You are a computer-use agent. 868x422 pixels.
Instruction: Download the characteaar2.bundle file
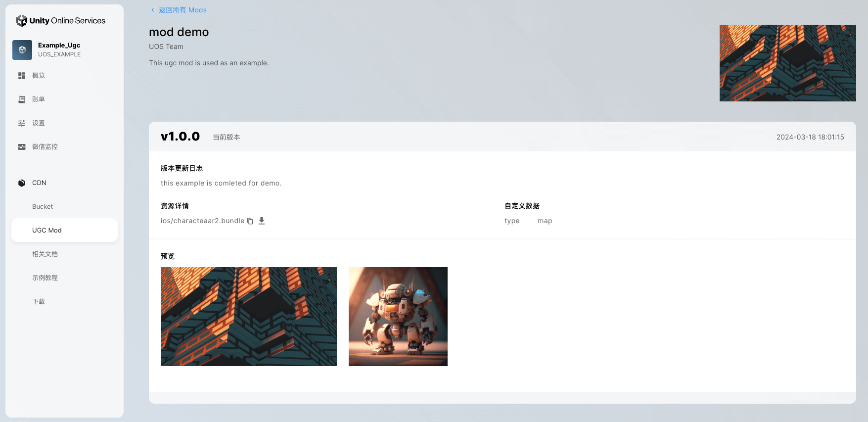[262, 221]
